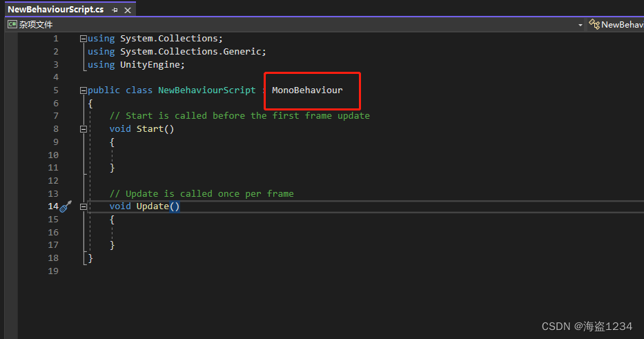This screenshot has width=644, height=339.
Task: Click line number 5 in the margin
Action: (56, 90)
